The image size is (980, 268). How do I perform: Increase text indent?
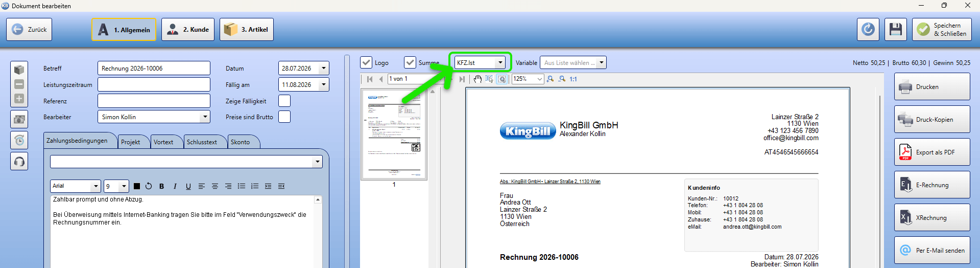click(268, 186)
